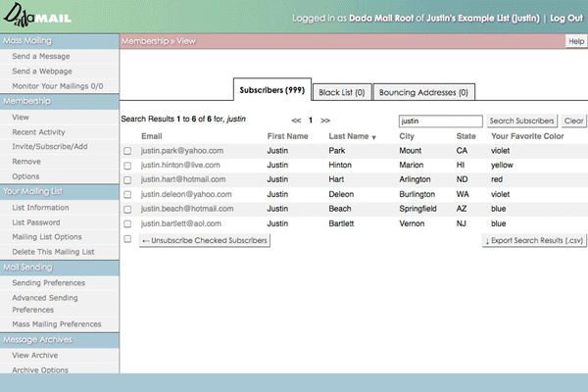Image resolution: width=588 pixels, height=392 pixels.
Task: Go to next results page arrows
Action: 325,121
